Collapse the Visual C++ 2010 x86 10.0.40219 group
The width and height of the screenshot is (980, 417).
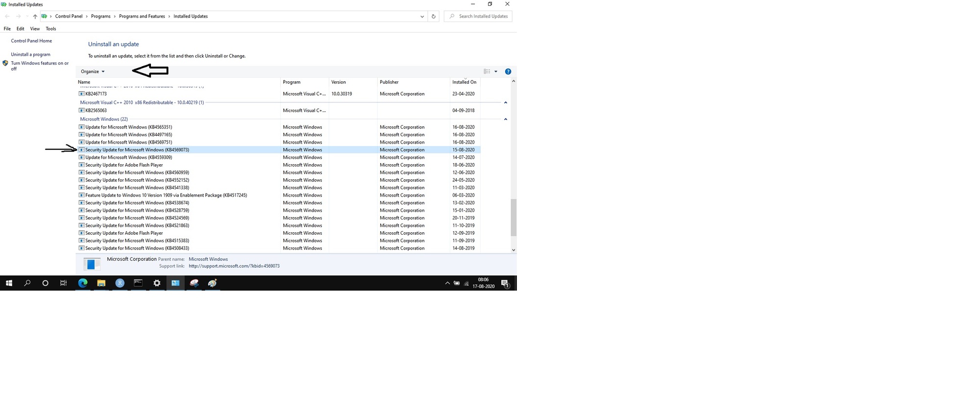click(505, 102)
